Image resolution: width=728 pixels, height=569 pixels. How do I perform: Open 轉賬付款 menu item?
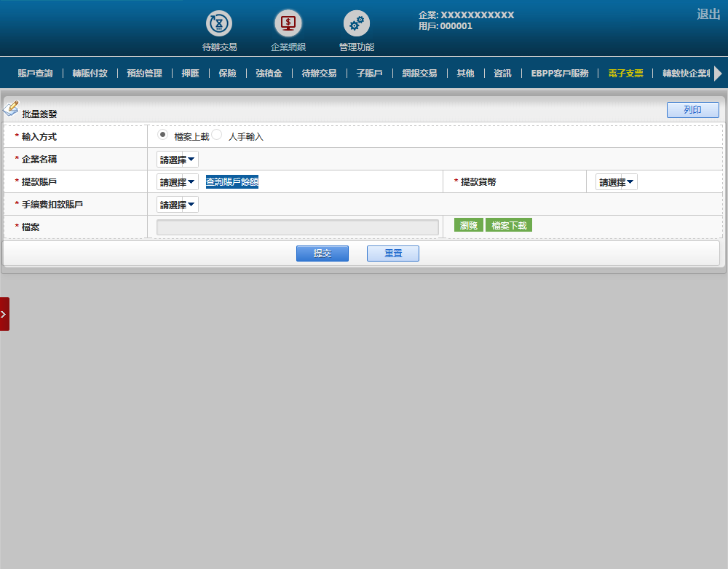[90, 74]
